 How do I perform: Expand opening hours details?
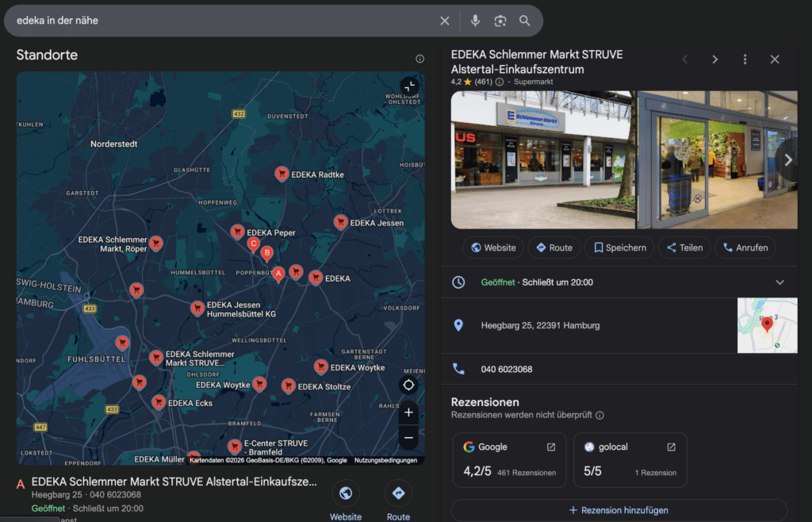[779, 282]
